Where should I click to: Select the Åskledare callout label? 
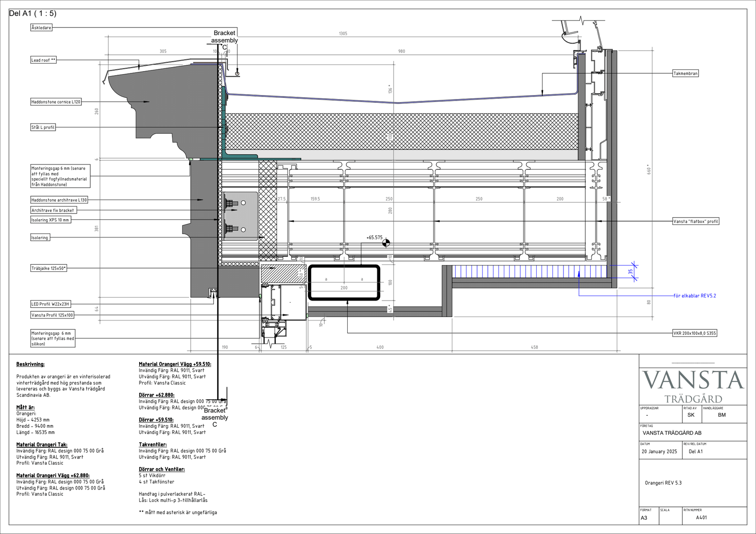click(x=41, y=28)
